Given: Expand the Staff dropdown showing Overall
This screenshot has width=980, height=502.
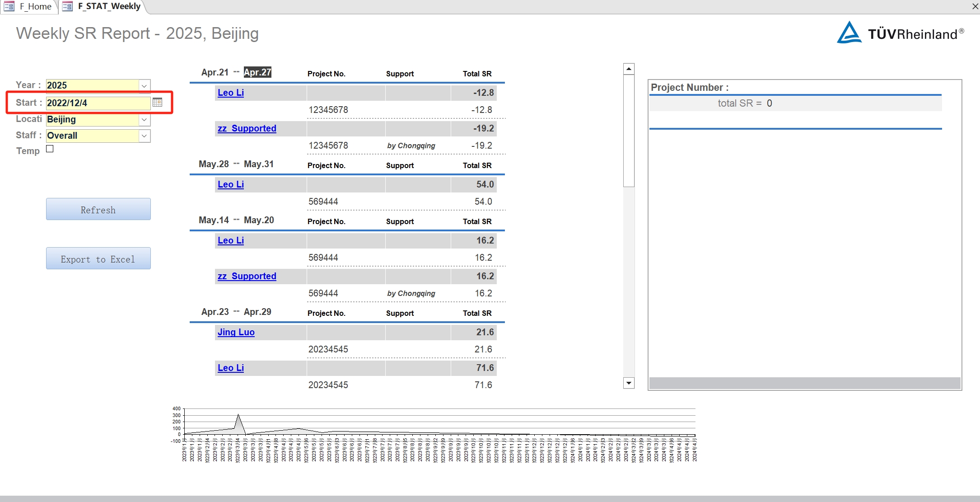Looking at the screenshot, I should pyautogui.click(x=144, y=136).
